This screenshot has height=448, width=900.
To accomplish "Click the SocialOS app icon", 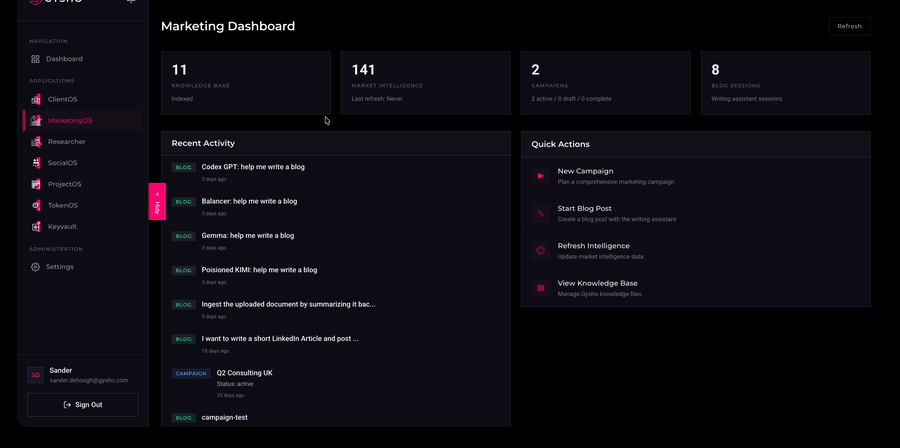I will click(36, 163).
